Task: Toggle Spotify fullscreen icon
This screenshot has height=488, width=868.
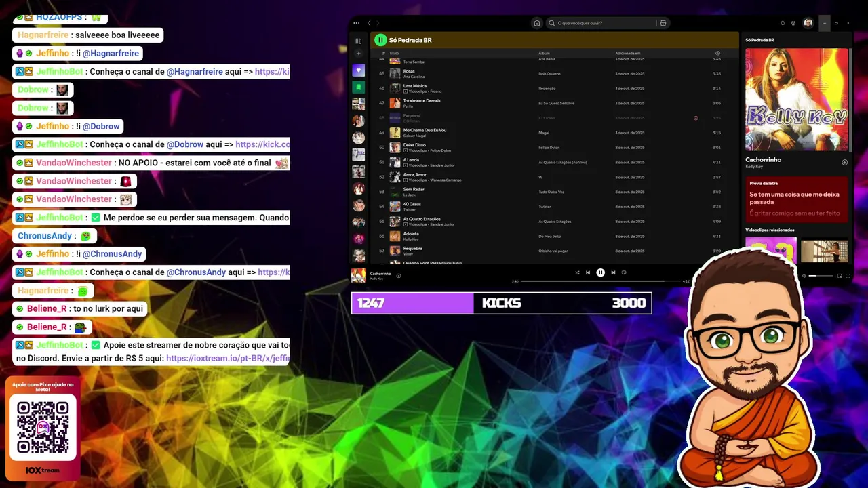Action: 848,276
